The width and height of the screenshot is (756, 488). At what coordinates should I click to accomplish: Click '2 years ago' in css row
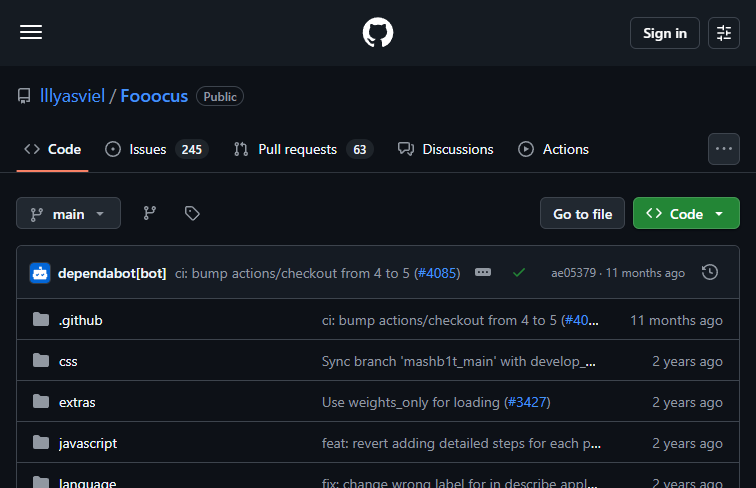tap(688, 361)
